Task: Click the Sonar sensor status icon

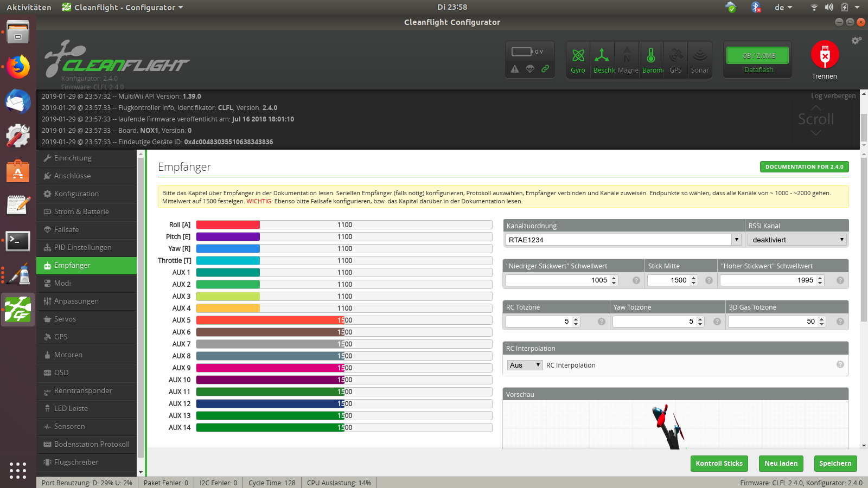Action: click(700, 59)
